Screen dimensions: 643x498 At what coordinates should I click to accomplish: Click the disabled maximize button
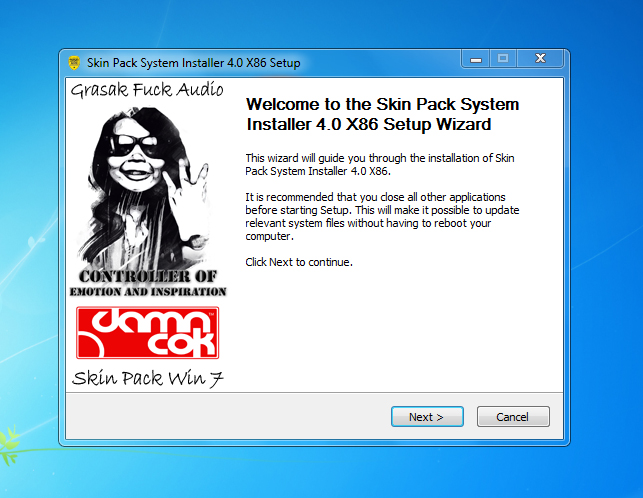tap(503, 59)
